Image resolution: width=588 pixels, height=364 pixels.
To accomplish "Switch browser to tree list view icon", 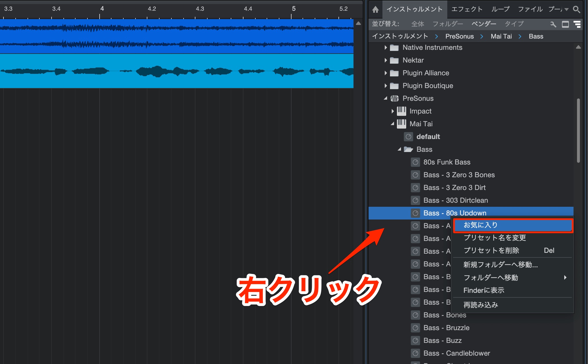I will coord(577,24).
